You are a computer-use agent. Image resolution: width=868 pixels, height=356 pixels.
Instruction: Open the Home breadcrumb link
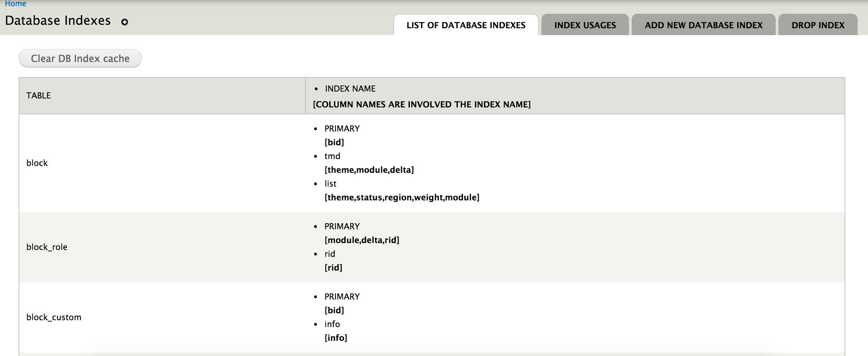click(15, 4)
